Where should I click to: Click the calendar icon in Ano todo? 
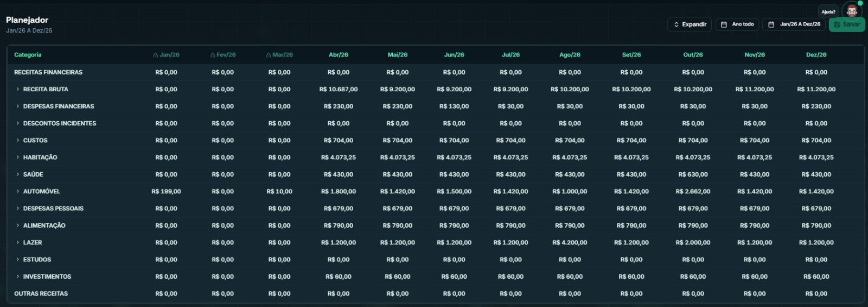[724, 24]
